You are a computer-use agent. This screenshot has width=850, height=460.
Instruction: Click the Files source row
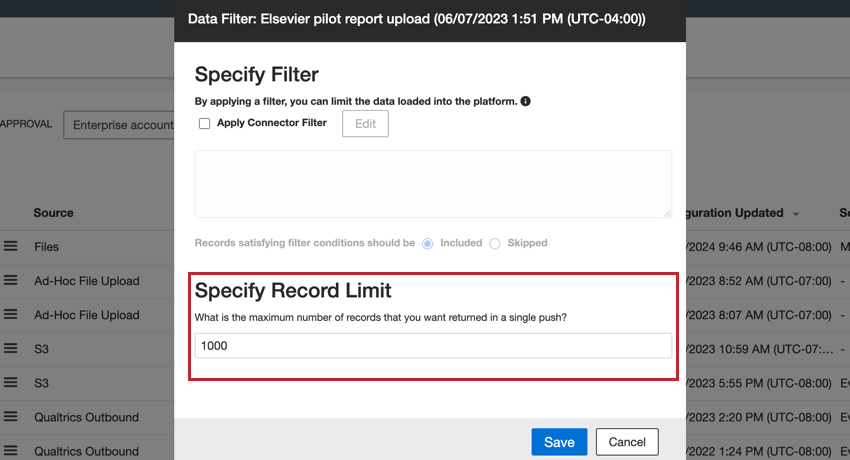(47, 247)
